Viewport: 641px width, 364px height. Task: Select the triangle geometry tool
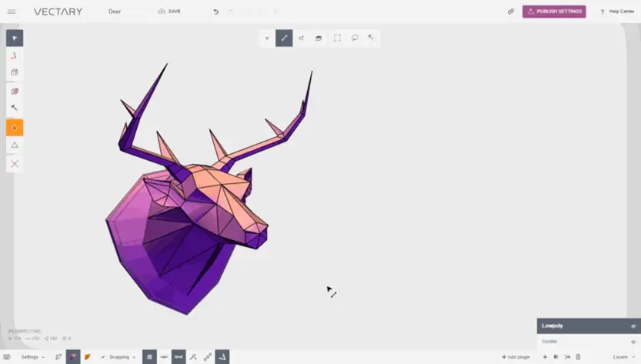pyautogui.click(x=15, y=145)
